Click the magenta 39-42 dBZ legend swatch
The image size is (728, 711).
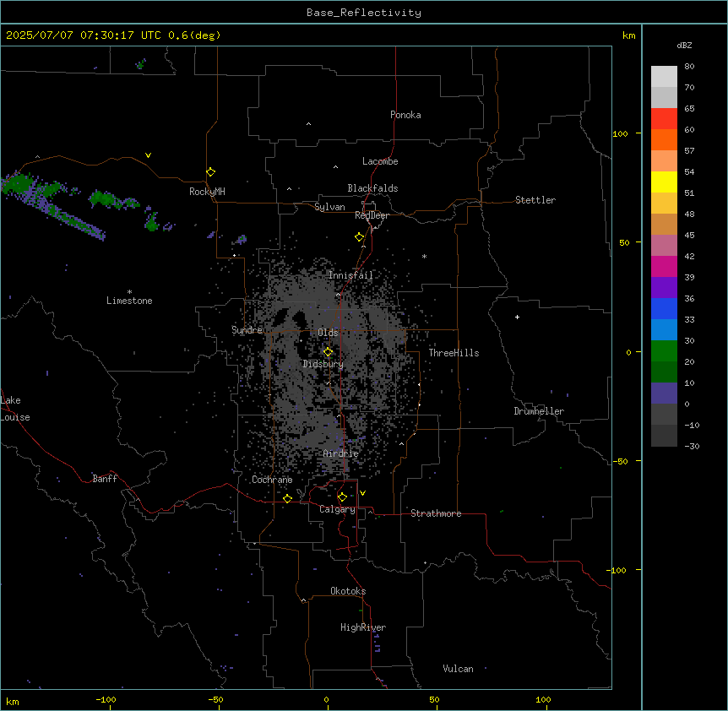click(664, 266)
